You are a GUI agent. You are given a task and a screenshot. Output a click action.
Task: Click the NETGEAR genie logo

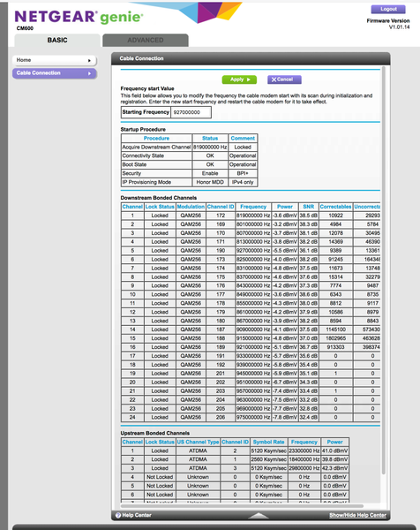(x=79, y=17)
